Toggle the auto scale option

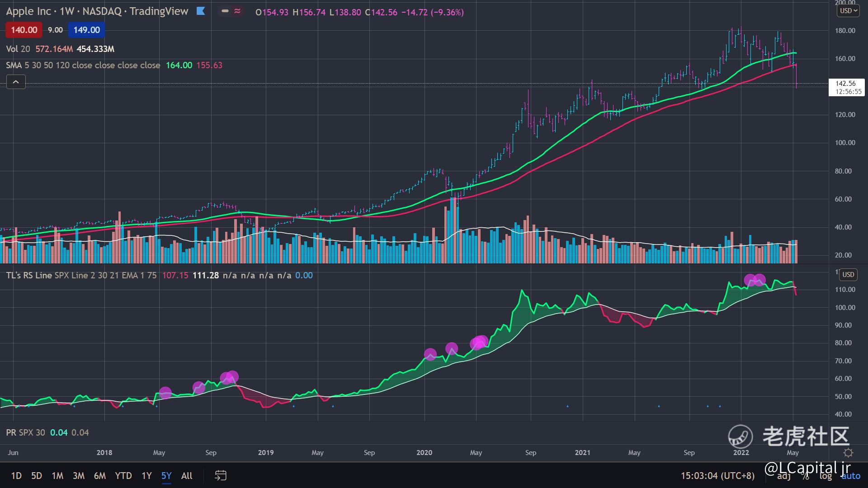pos(851,476)
